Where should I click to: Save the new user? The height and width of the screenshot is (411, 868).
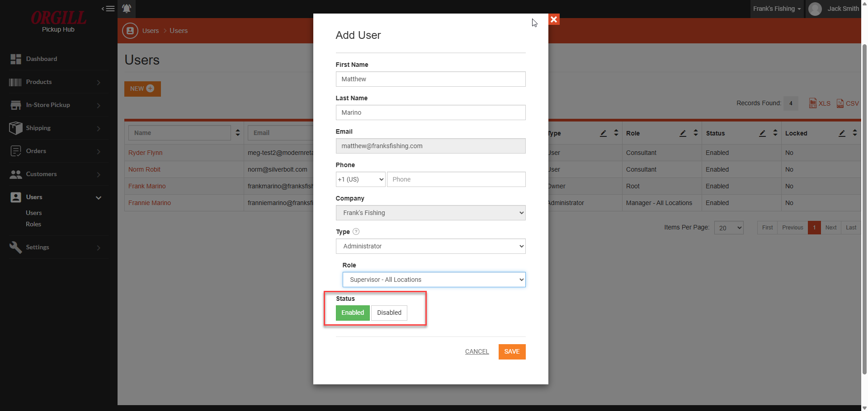512,352
